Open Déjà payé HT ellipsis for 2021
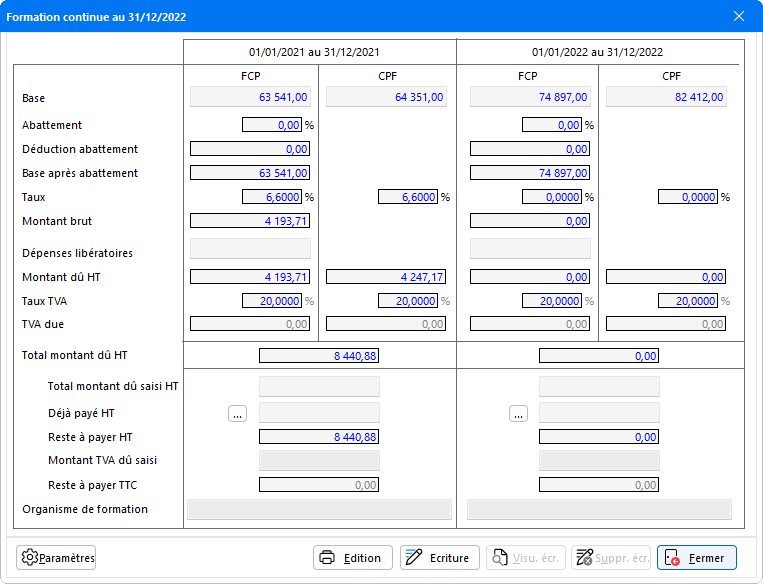The height and width of the screenshot is (584, 763). pos(237,413)
